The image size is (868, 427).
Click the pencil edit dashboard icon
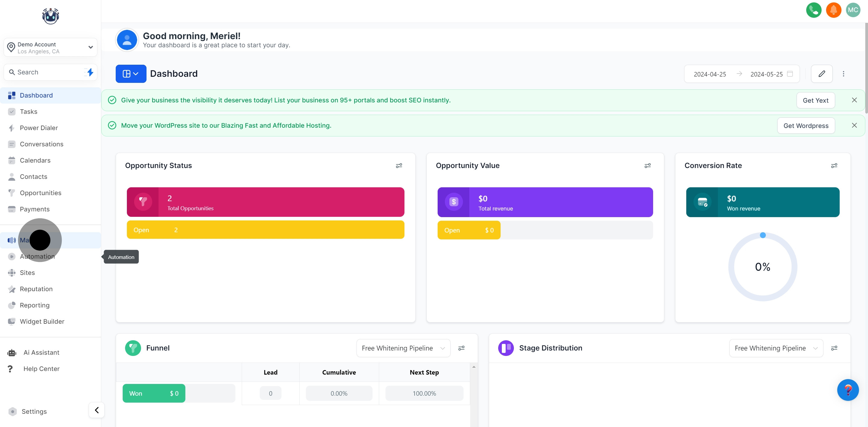pyautogui.click(x=822, y=74)
